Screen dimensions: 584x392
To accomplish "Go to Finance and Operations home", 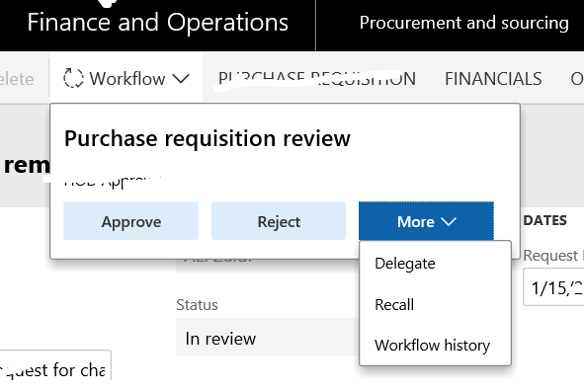I will point(157,23).
